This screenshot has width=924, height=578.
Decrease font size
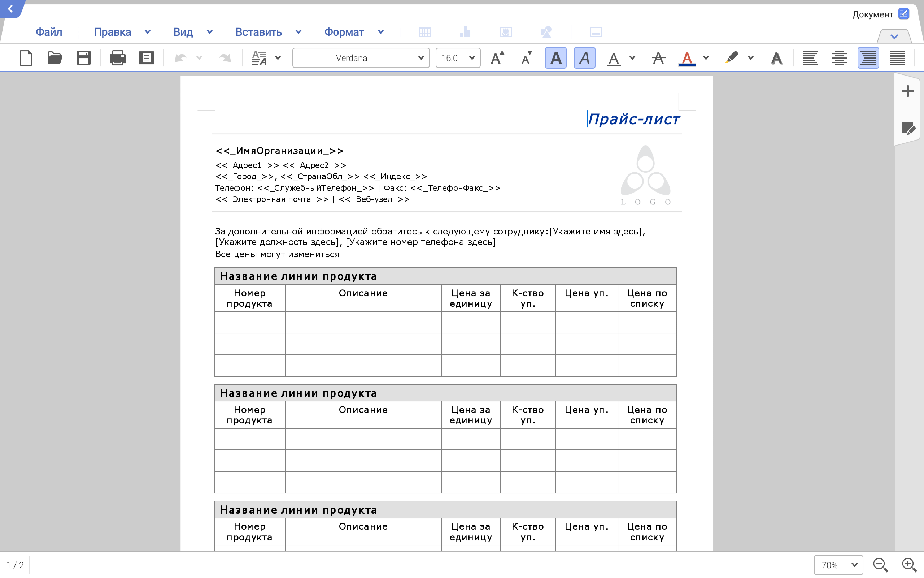click(x=527, y=58)
